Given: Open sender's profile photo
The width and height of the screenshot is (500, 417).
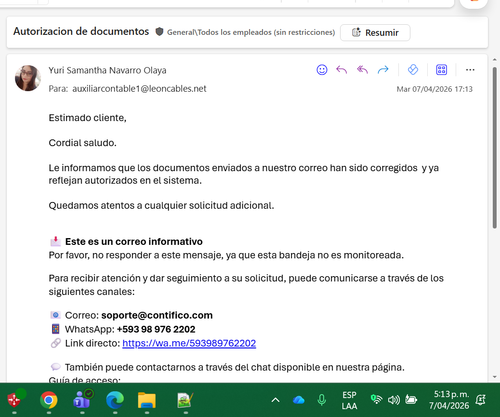Looking at the screenshot, I should click(x=28, y=78).
